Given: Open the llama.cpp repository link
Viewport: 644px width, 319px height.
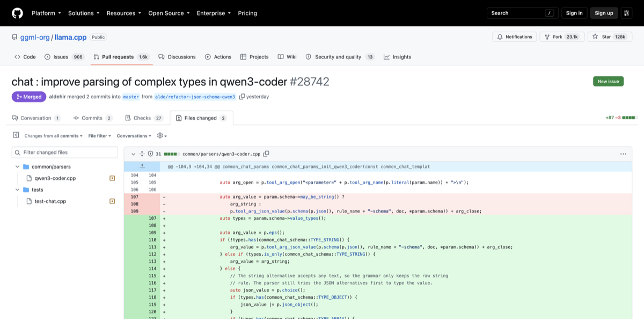Looking at the screenshot, I should [x=70, y=37].
